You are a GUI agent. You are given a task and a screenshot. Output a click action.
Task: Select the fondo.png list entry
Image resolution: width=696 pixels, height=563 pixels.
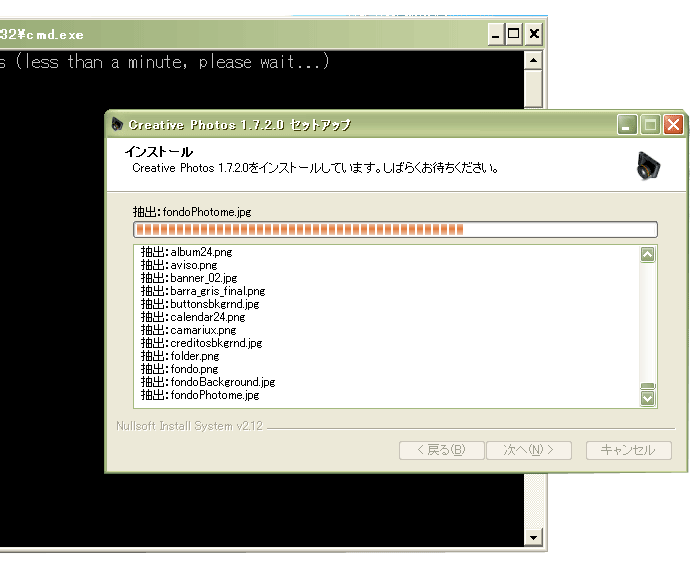180,369
